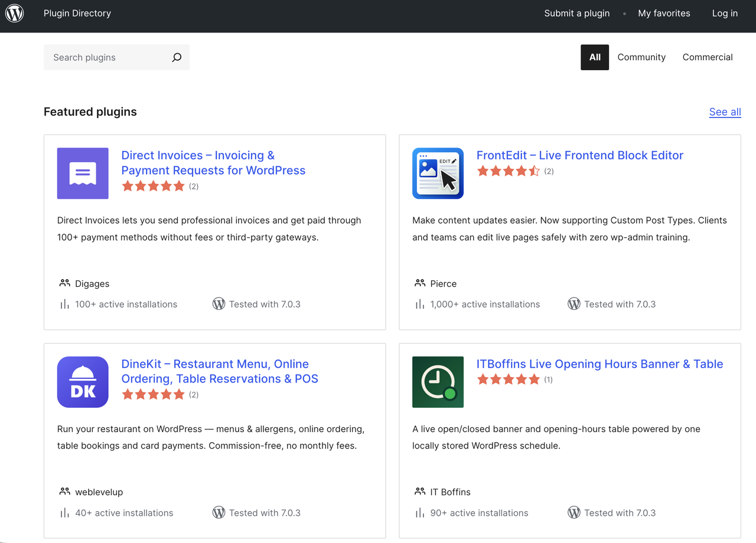756x543 pixels.
Task: Click the bar chart icon beside 90+ installations
Action: [x=420, y=513]
